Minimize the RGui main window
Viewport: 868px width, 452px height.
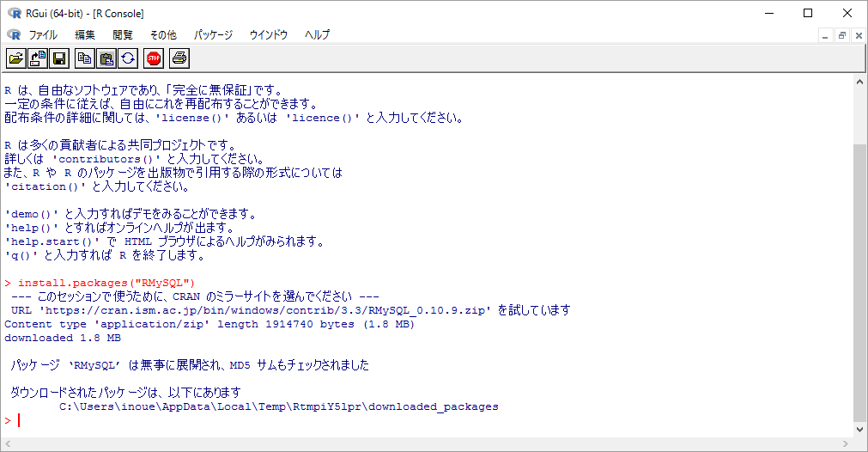769,13
